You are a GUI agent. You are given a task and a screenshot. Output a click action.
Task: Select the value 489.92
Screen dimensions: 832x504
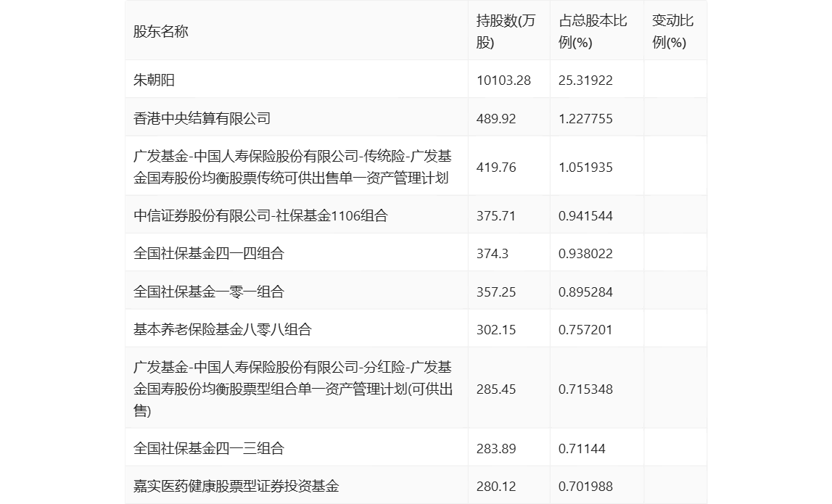pos(495,118)
